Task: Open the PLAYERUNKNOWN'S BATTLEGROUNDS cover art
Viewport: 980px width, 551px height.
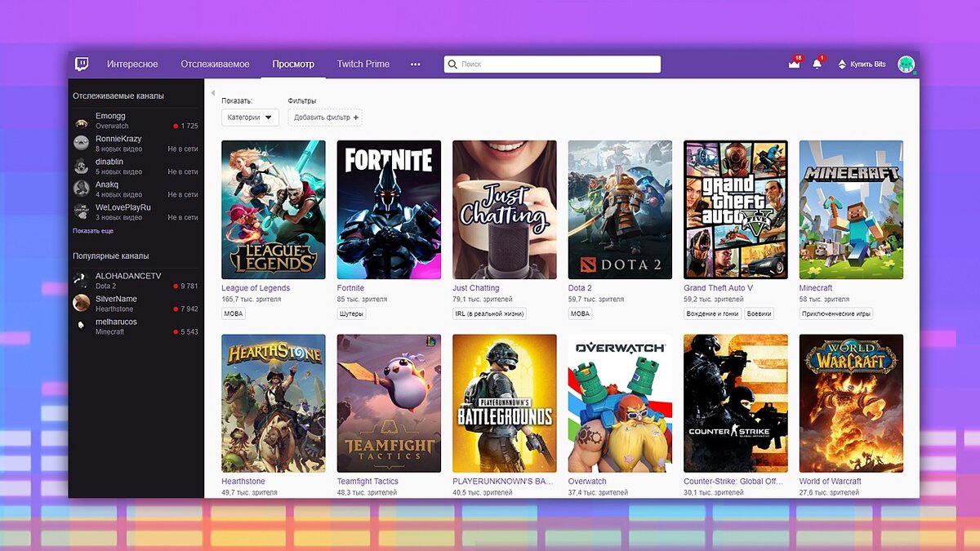Action: pos(505,403)
